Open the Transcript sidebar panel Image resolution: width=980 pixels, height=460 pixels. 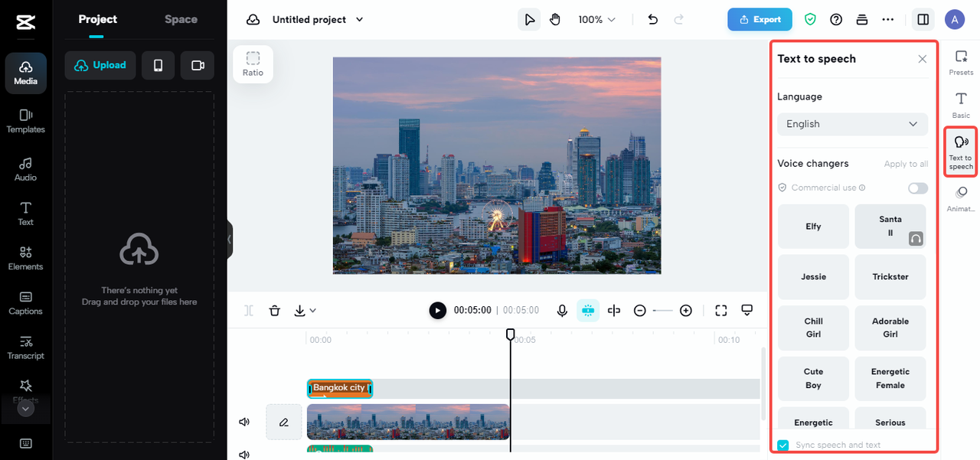tap(25, 347)
